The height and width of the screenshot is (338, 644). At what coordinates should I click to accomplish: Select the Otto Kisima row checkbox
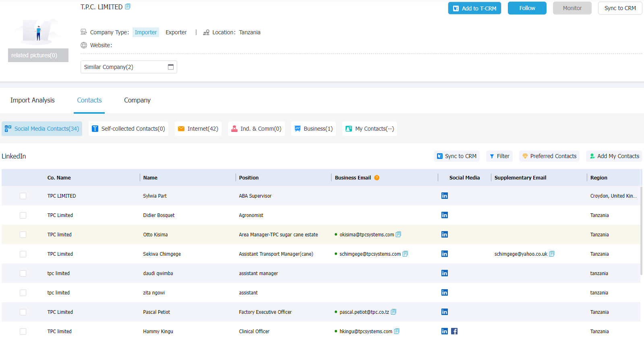(23, 235)
